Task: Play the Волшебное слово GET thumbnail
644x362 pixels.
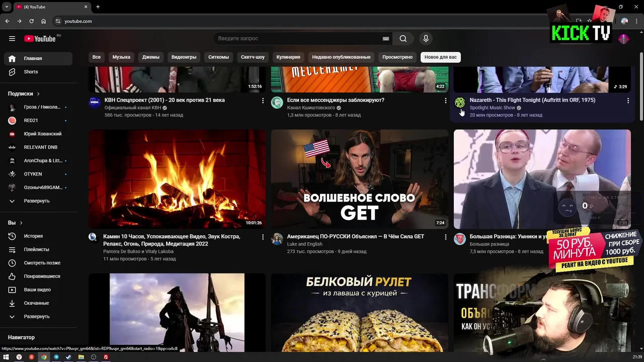Action: pos(360,179)
